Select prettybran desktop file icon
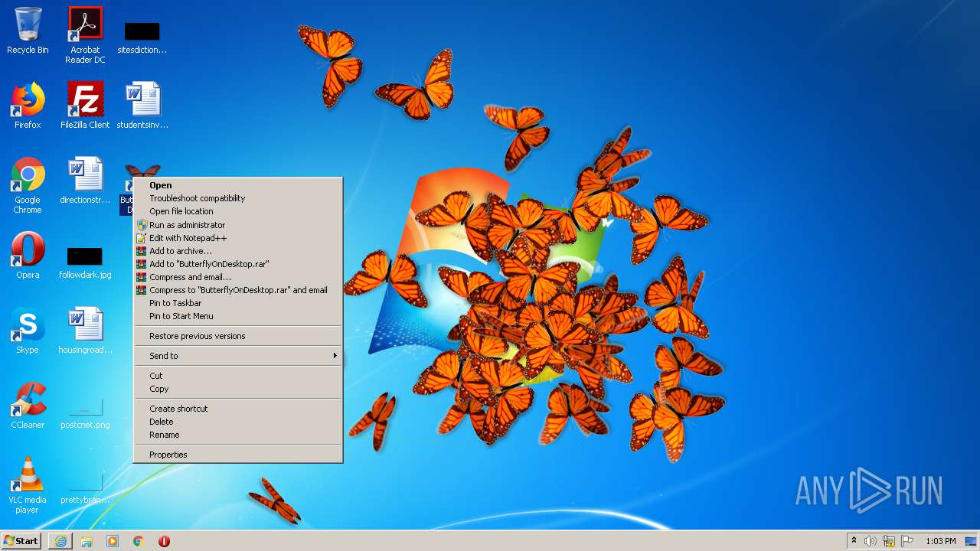The width and height of the screenshot is (980, 551). (x=85, y=488)
